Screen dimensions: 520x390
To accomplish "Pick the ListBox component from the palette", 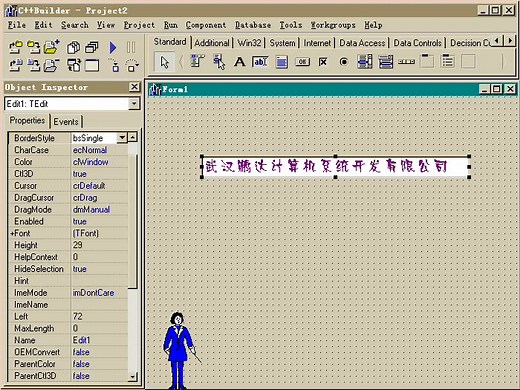I will tap(365, 62).
